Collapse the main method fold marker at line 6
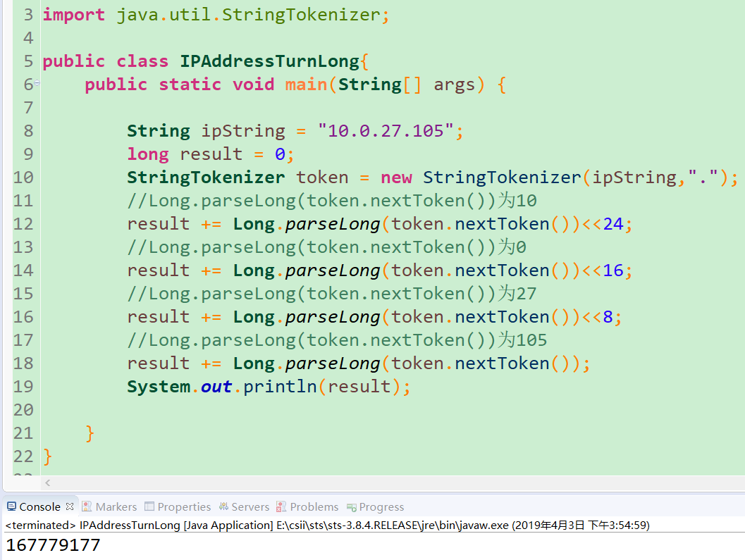This screenshot has height=560, width=745. click(37, 83)
